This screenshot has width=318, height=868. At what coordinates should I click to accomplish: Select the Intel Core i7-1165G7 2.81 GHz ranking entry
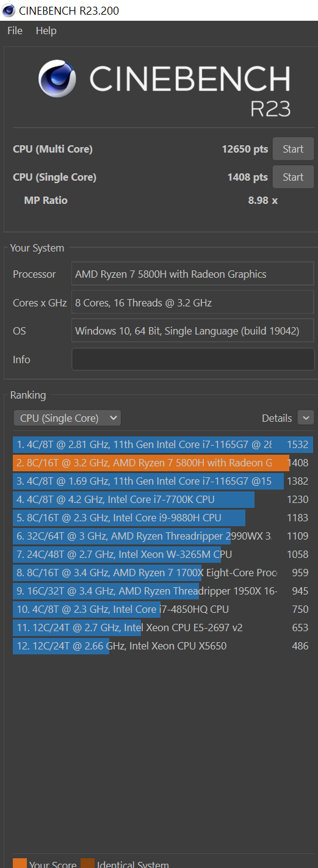click(x=163, y=444)
